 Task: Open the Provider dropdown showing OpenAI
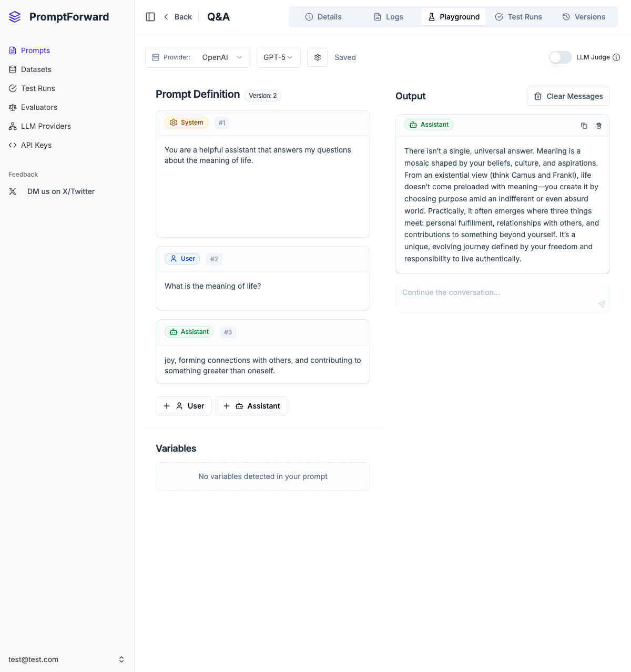222,57
